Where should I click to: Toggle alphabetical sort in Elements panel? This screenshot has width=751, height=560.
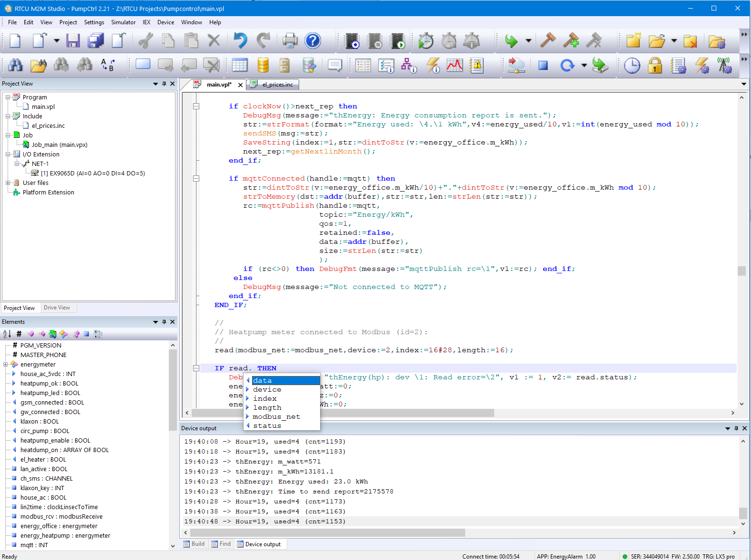click(7, 334)
